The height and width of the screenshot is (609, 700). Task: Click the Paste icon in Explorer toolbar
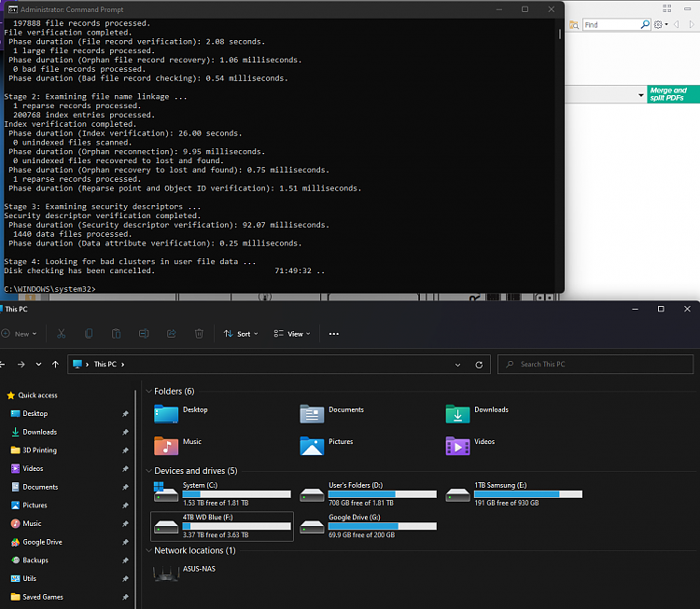pyautogui.click(x=116, y=334)
